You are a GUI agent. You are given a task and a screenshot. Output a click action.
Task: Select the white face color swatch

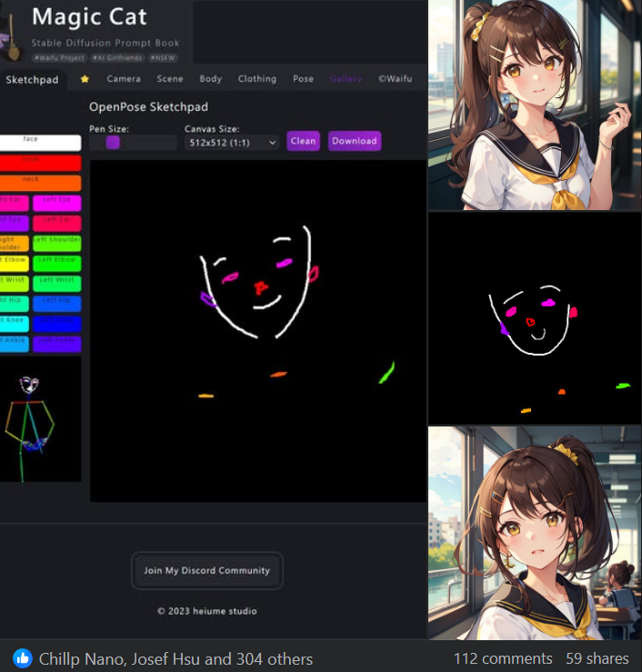click(40, 142)
